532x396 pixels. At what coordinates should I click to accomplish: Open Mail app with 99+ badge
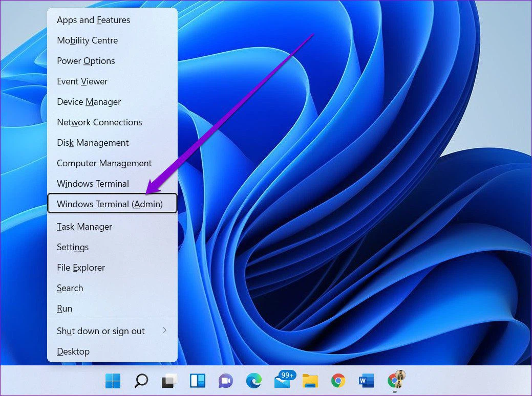click(x=282, y=381)
